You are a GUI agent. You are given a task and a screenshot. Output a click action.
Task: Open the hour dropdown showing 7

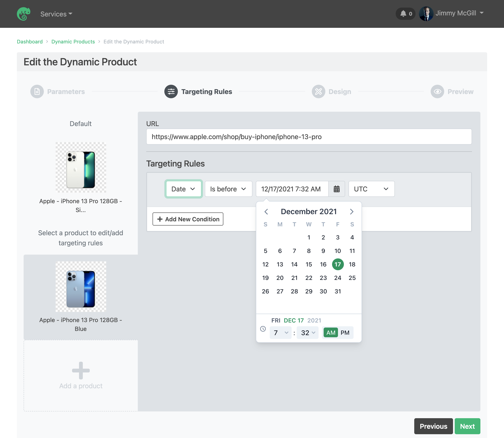point(280,333)
